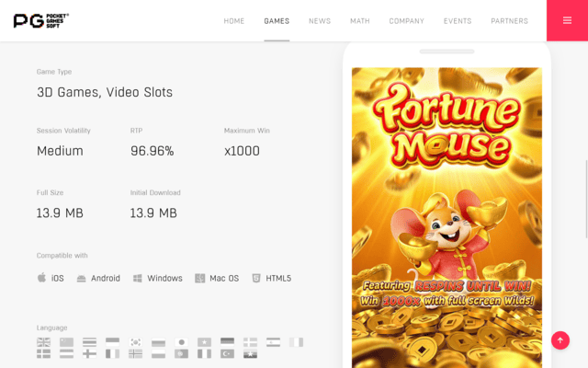The height and width of the screenshot is (368, 588).
Task: Click the '96.96%' RTP value
Action: (x=153, y=151)
